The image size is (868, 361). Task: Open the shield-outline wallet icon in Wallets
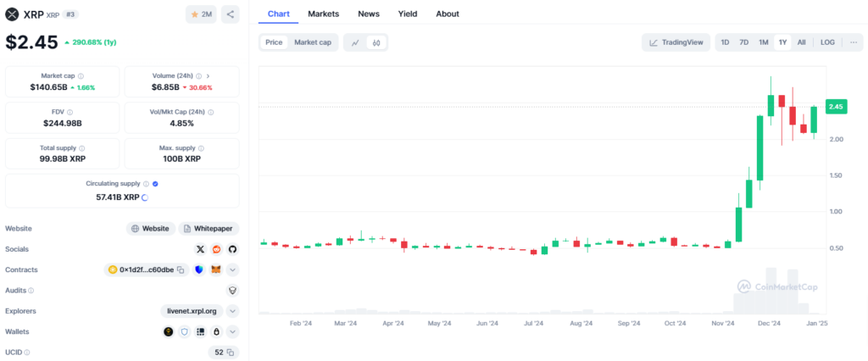point(185,331)
